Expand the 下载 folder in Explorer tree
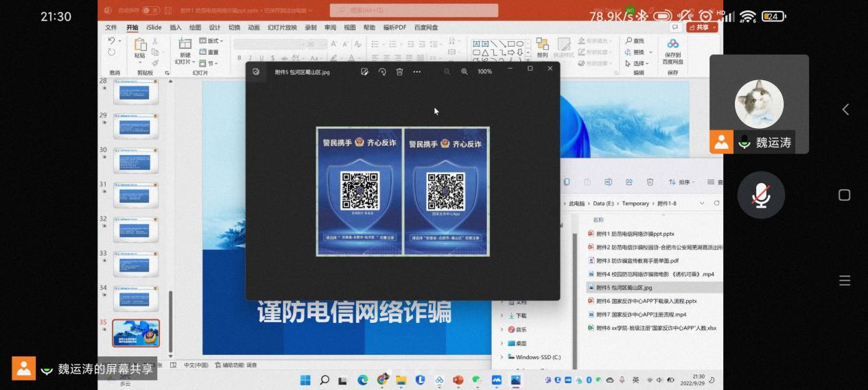Image resolution: width=868 pixels, height=390 pixels. 502,315
